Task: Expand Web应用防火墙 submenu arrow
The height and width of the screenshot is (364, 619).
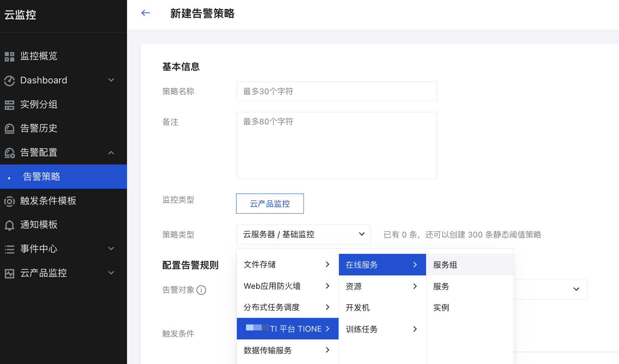Action: point(327,286)
